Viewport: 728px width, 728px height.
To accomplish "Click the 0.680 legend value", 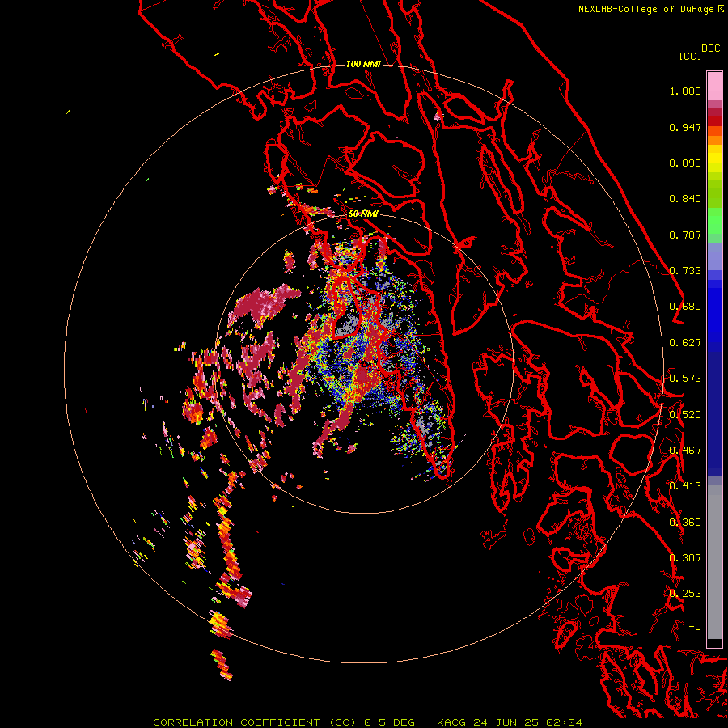I will click(x=685, y=307).
